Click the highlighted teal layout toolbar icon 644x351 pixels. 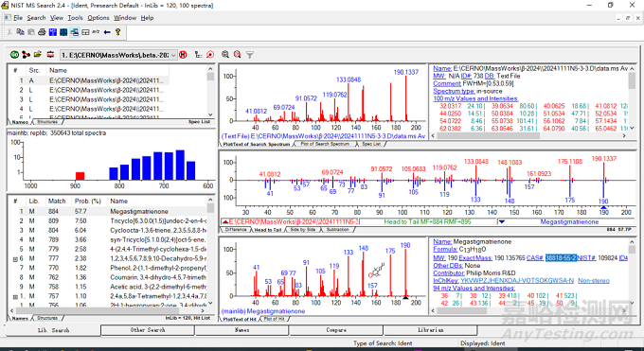tap(74, 32)
